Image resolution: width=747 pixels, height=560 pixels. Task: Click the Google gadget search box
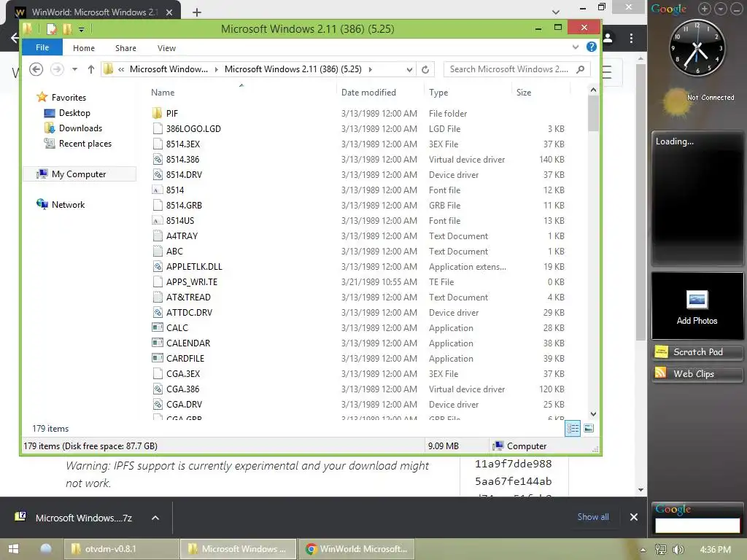[x=697, y=525]
